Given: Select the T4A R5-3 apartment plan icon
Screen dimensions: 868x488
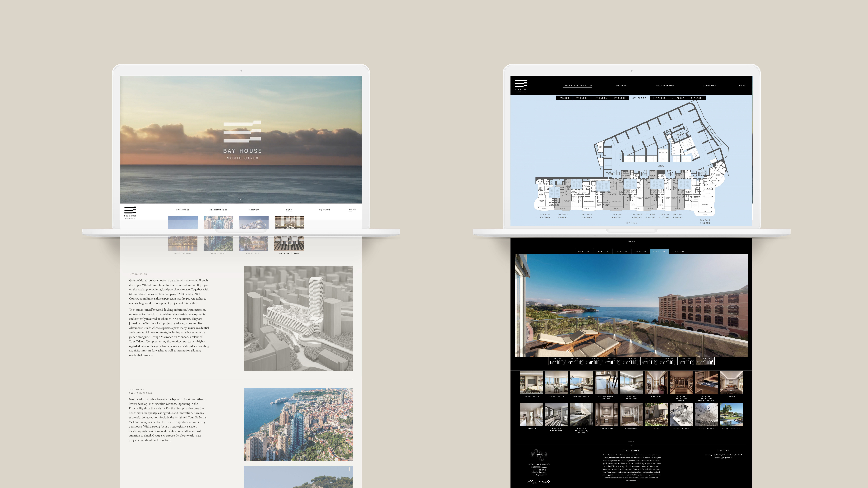Looking at the screenshot, I should pyautogui.click(x=594, y=361).
